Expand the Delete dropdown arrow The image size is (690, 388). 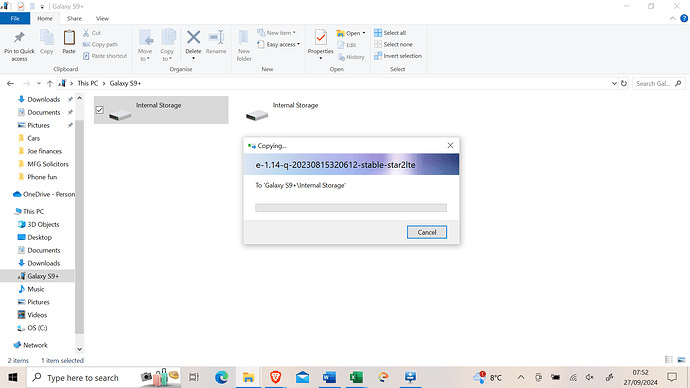click(193, 58)
